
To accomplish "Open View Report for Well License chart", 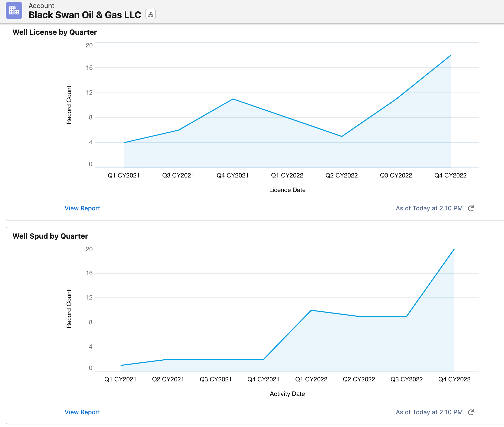I will [x=82, y=208].
